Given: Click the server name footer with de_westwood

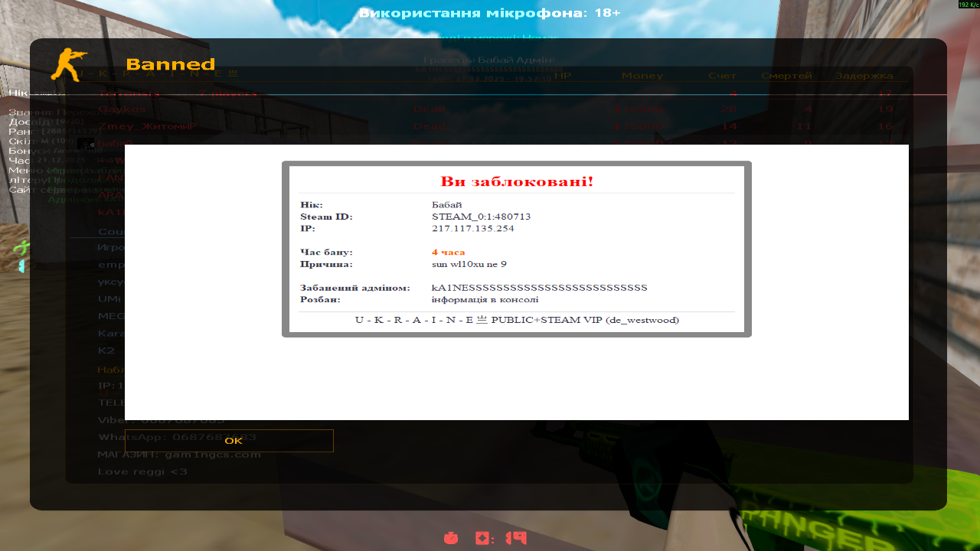Looking at the screenshot, I should point(517,320).
